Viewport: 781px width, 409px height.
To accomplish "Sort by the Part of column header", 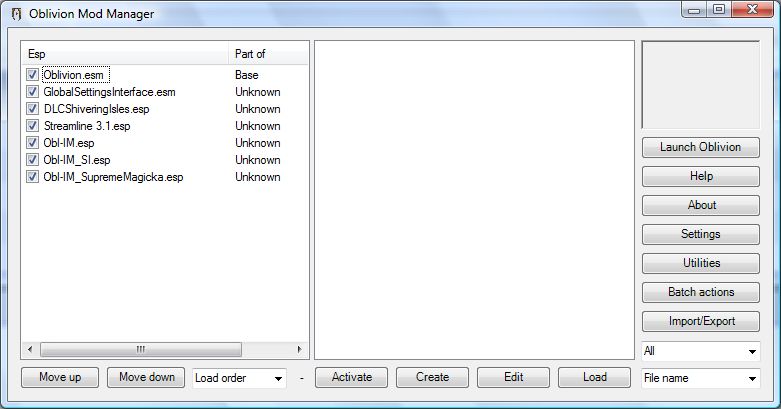I will (268, 54).
